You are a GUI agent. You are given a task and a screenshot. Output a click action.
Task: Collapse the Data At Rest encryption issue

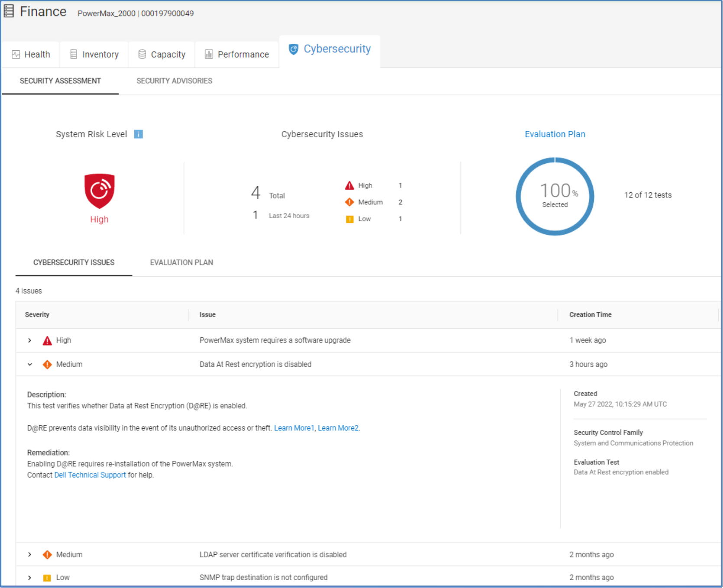(29, 365)
